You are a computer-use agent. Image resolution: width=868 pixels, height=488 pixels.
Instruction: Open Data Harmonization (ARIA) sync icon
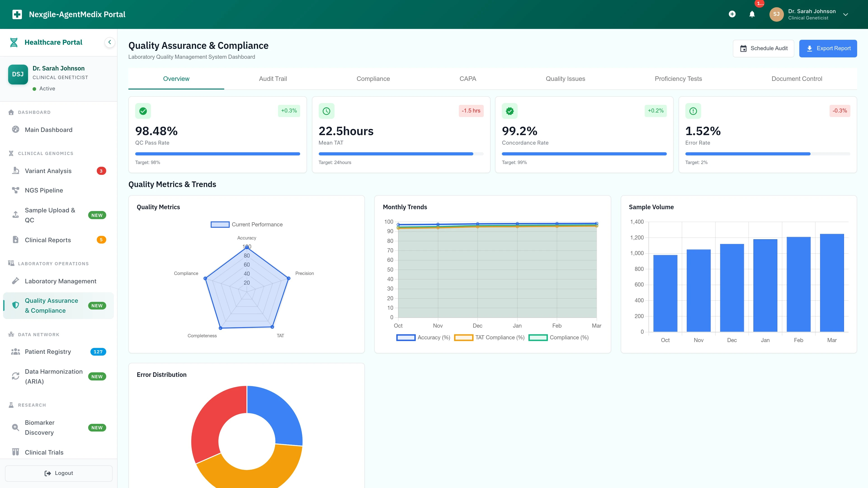(16, 376)
